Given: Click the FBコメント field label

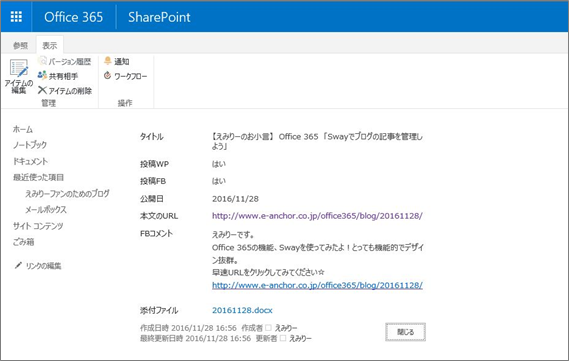Looking at the screenshot, I should click(156, 233).
